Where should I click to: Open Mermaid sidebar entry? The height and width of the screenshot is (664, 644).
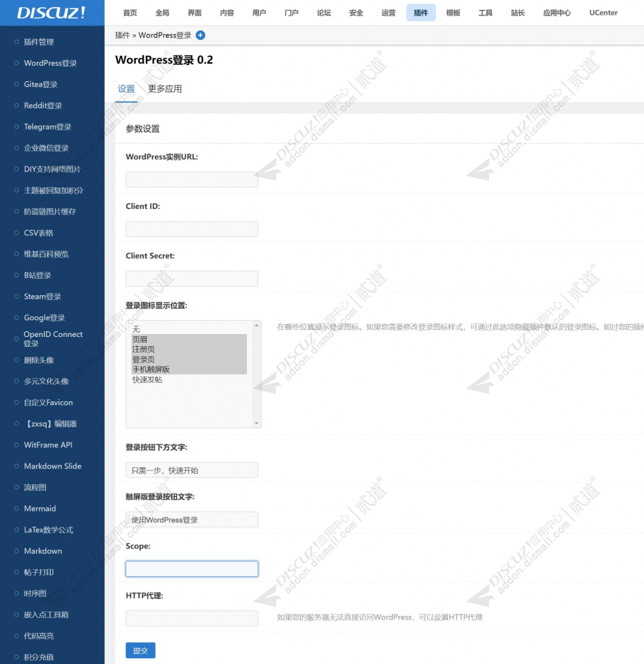pos(40,508)
